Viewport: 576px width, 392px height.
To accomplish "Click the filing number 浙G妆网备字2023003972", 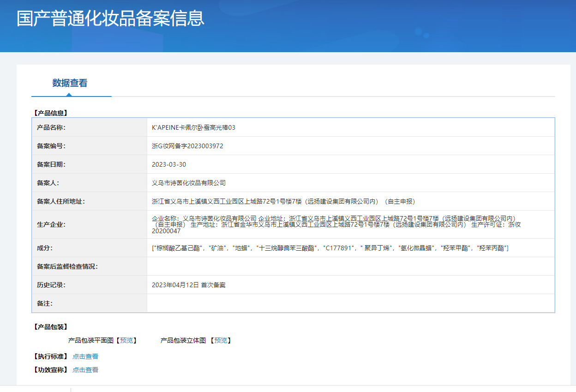I will pos(187,146).
